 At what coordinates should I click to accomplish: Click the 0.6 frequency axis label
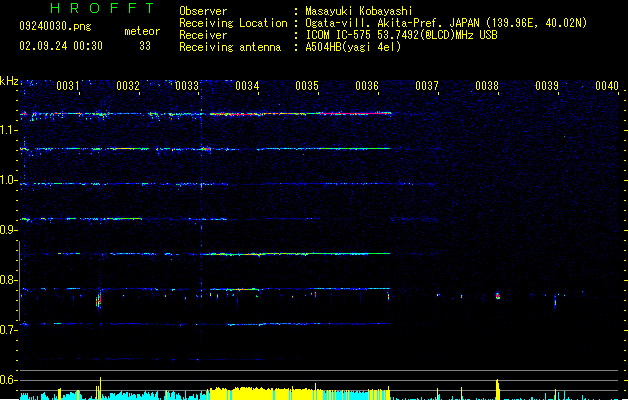coord(8,380)
